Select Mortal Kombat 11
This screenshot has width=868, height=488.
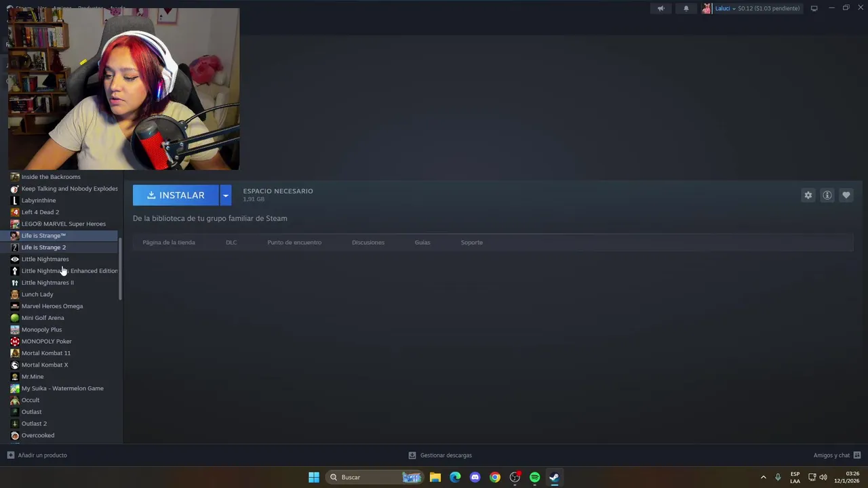[46, 353]
